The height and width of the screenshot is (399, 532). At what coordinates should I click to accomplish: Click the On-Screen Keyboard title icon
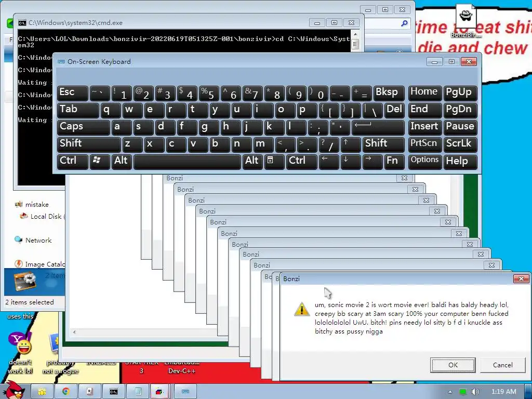tap(61, 62)
